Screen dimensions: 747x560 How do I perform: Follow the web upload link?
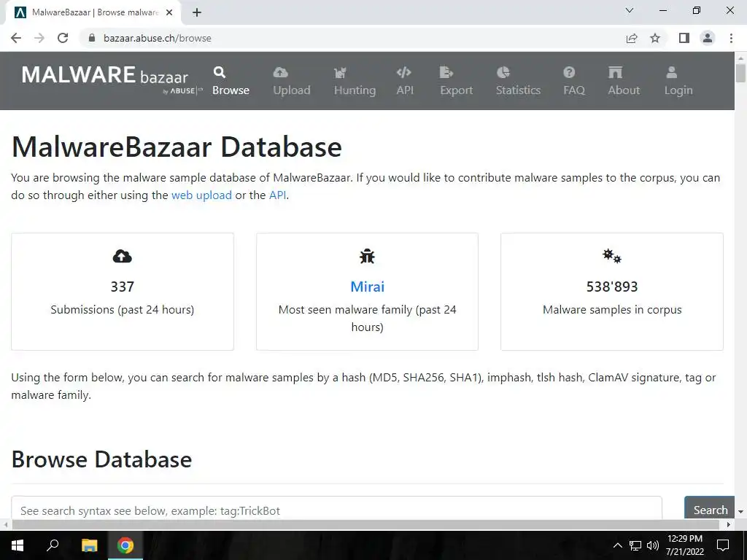201,195
